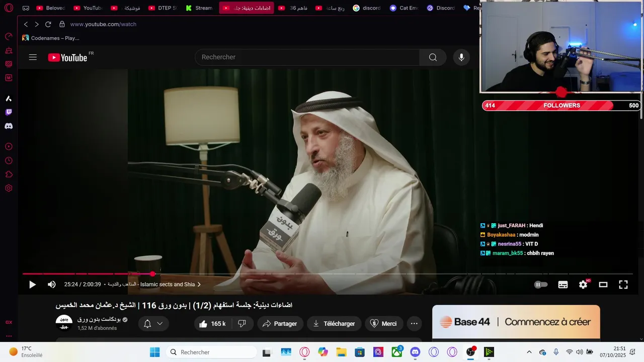Open the بودكاست بدون ورق channel name link
This screenshot has width=644, height=362.
pos(99,319)
